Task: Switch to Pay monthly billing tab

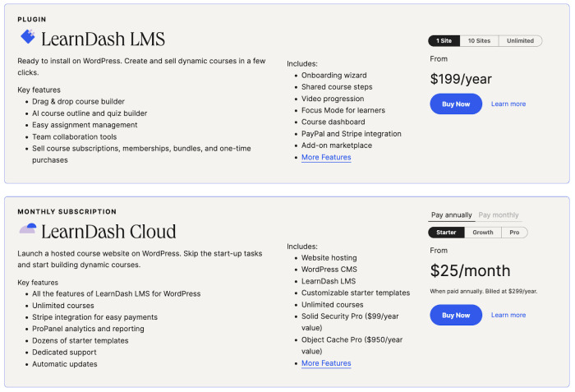Action: [x=499, y=215]
